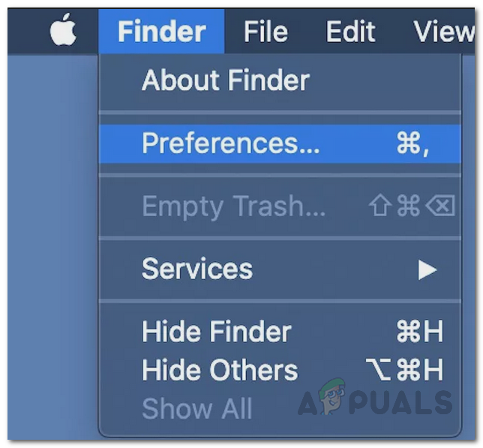
Task: Open the File menu
Action: (266, 32)
